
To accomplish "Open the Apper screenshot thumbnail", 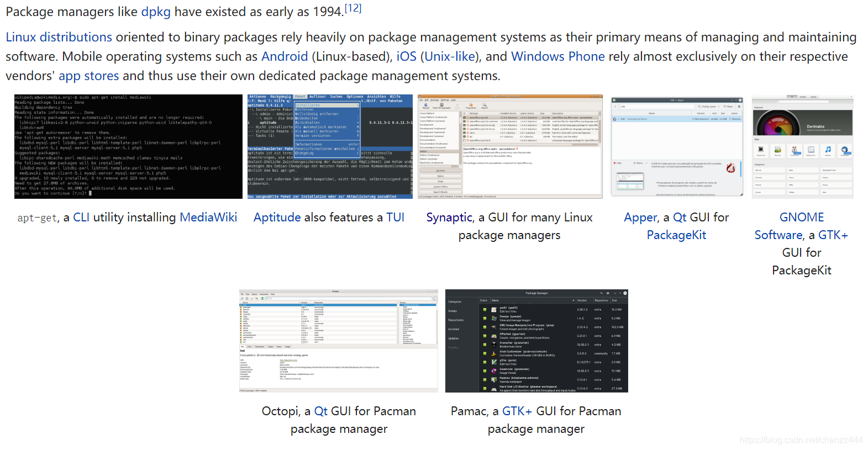I will (677, 146).
